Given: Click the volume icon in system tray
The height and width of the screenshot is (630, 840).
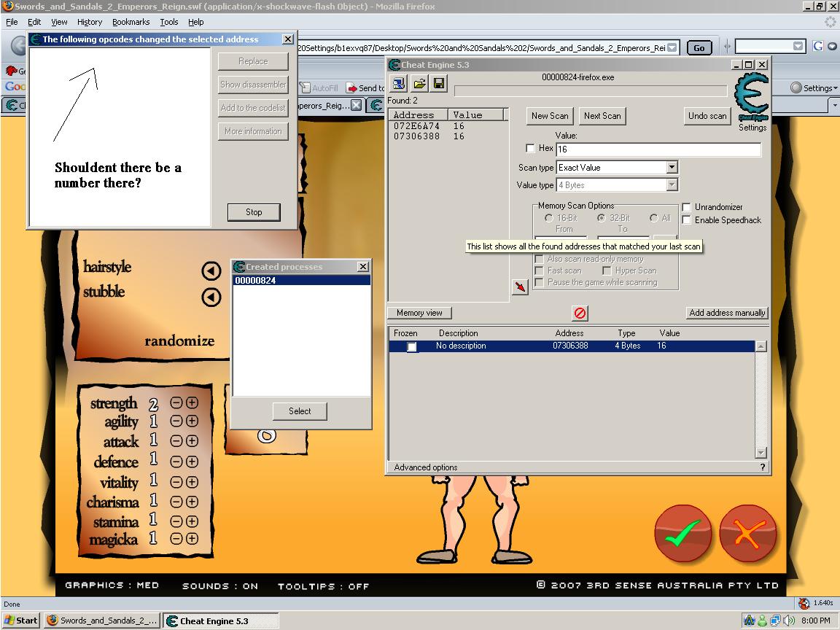Looking at the screenshot, I should coord(789,621).
